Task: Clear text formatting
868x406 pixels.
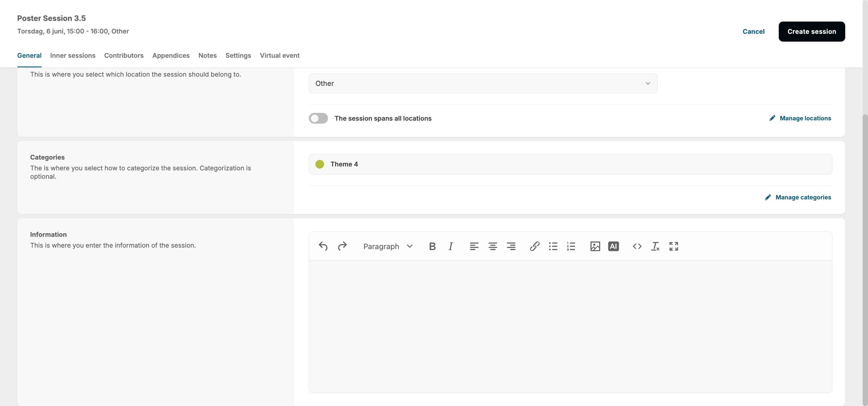Action: pyautogui.click(x=655, y=246)
